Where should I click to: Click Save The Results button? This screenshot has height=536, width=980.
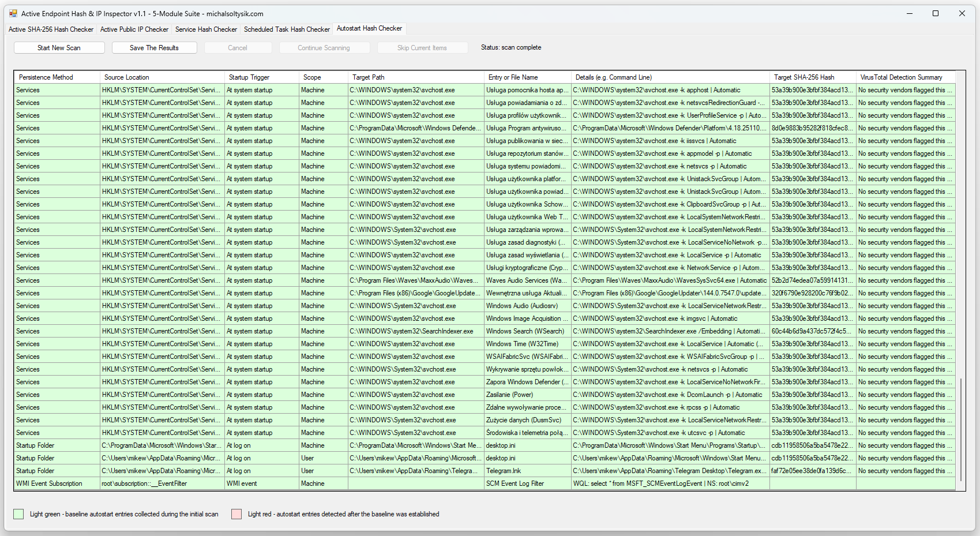(154, 48)
